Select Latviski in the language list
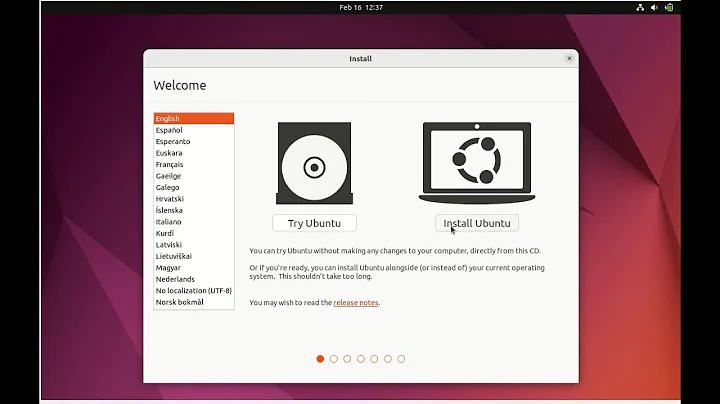Image resolution: width=720 pixels, height=404 pixels. 194,245
